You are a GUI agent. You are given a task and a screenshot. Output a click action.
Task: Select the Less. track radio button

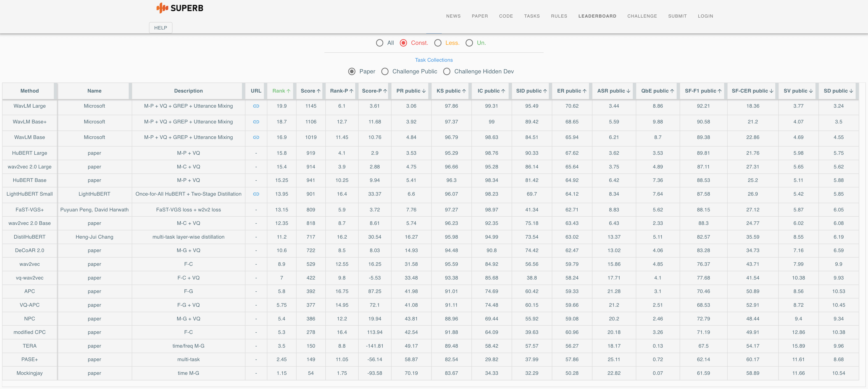(x=438, y=43)
